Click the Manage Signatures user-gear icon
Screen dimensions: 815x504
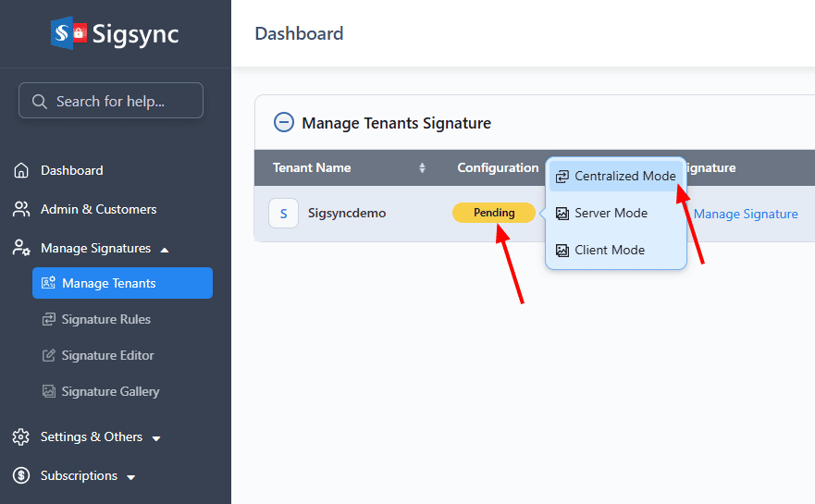pyautogui.click(x=21, y=248)
